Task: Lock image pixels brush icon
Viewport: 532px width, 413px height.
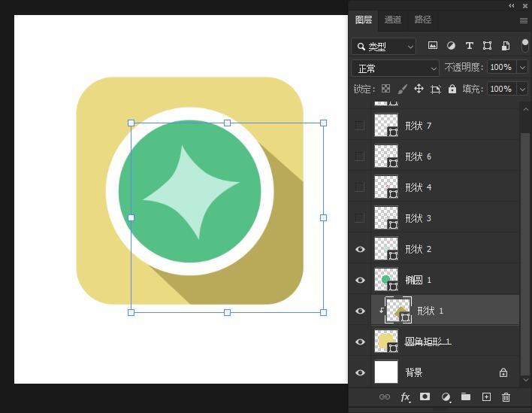Action: (402, 89)
